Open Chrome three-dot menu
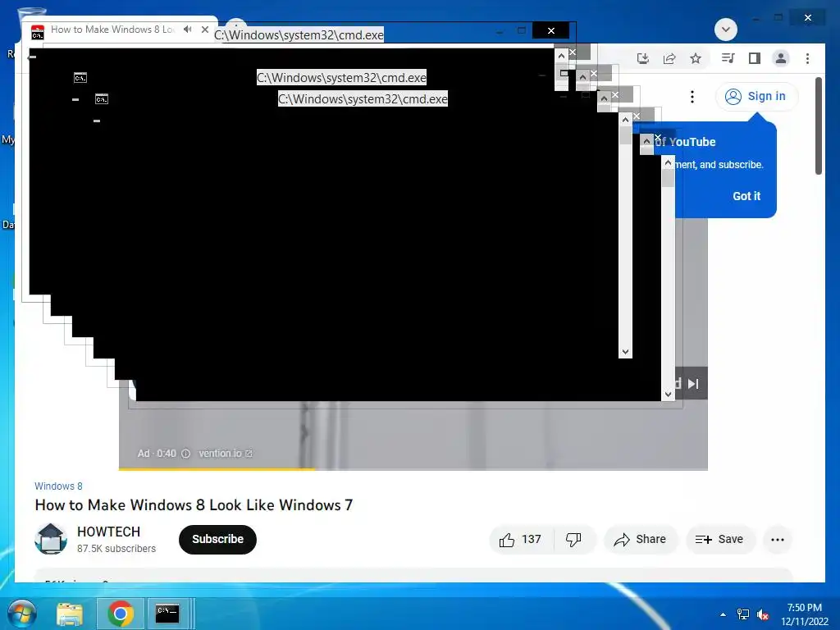 pos(807,58)
